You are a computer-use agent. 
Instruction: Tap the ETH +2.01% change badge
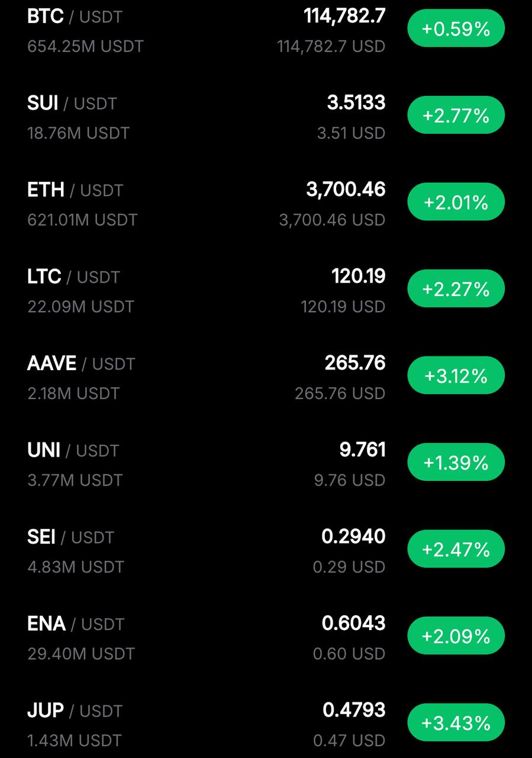tap(456, 202)
